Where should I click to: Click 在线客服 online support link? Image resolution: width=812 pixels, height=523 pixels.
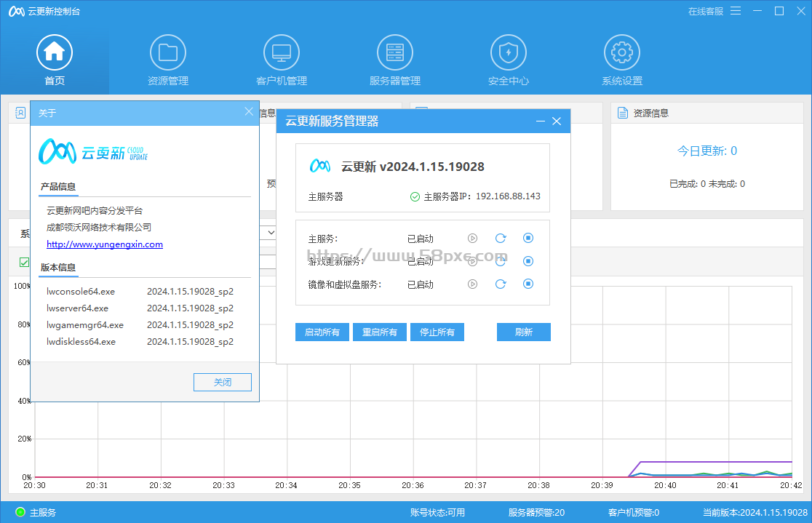[705, 12]
